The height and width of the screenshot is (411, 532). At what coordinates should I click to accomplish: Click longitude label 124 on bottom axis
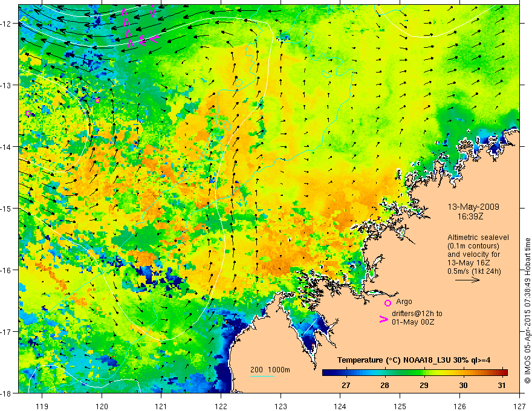pyautogui.click(x=340, y=406)
